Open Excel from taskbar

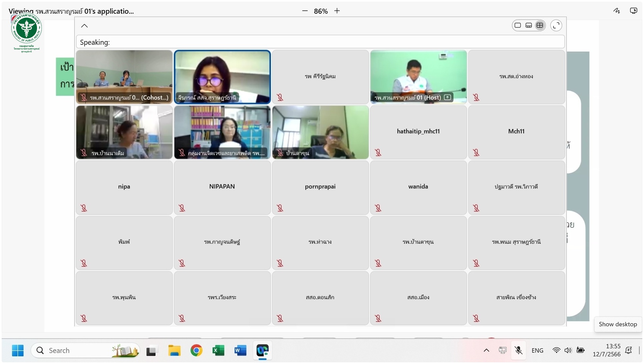[218, 350]
